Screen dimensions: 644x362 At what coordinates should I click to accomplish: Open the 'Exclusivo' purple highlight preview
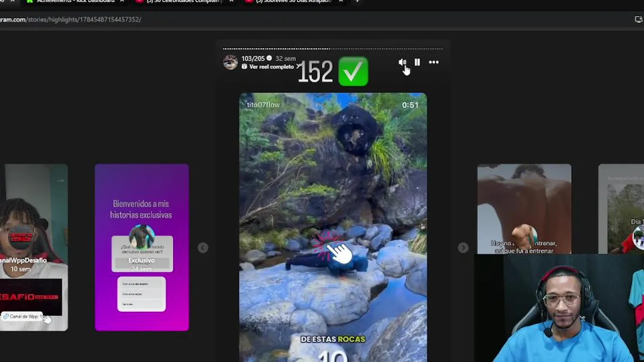pyautogui.click(x=142, y=247)
